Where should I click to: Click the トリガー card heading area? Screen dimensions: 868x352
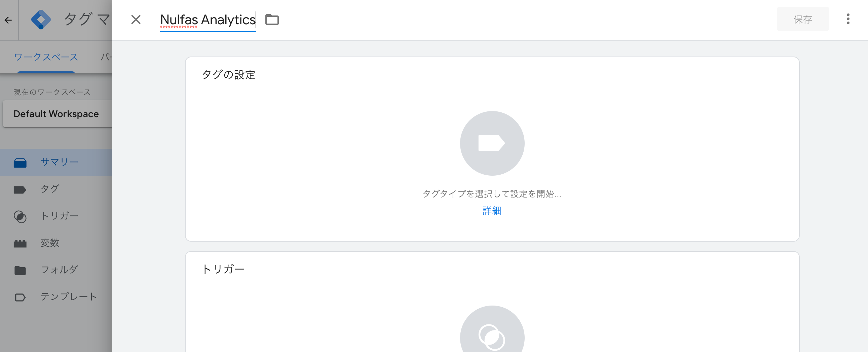tap(223, 269)
